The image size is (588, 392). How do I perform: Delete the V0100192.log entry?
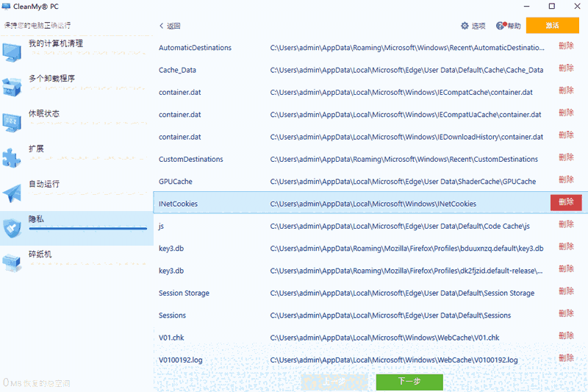566,358
